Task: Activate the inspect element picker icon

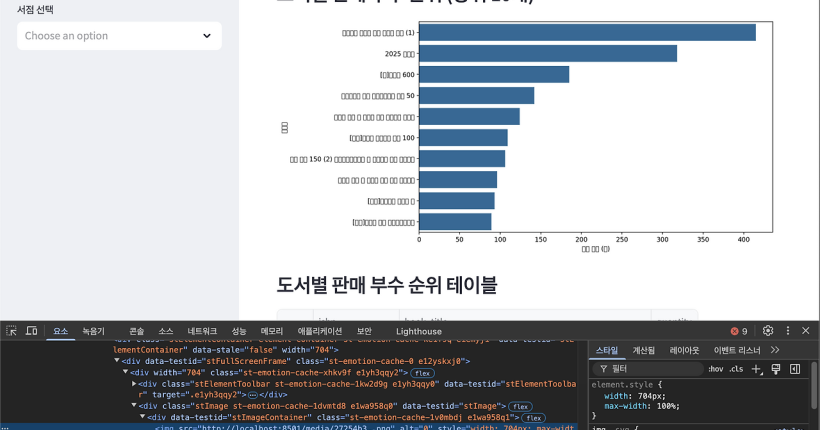Action: click(12, 331)
